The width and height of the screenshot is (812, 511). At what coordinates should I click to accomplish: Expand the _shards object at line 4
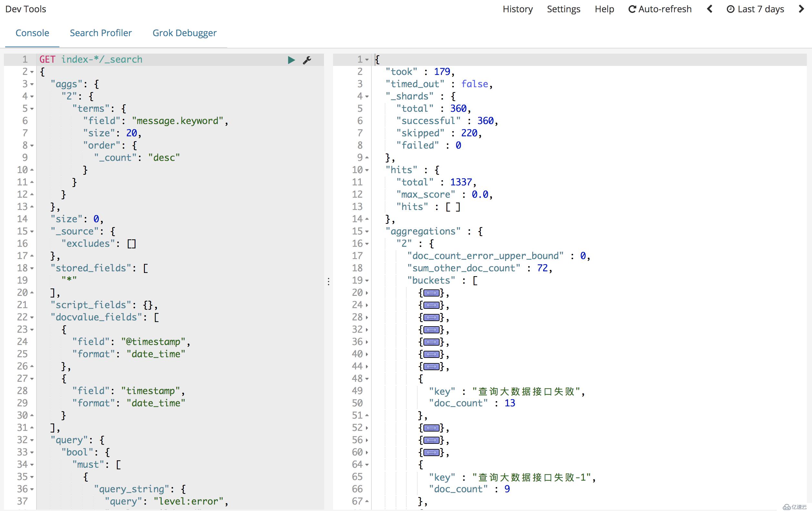coord(366,96)
